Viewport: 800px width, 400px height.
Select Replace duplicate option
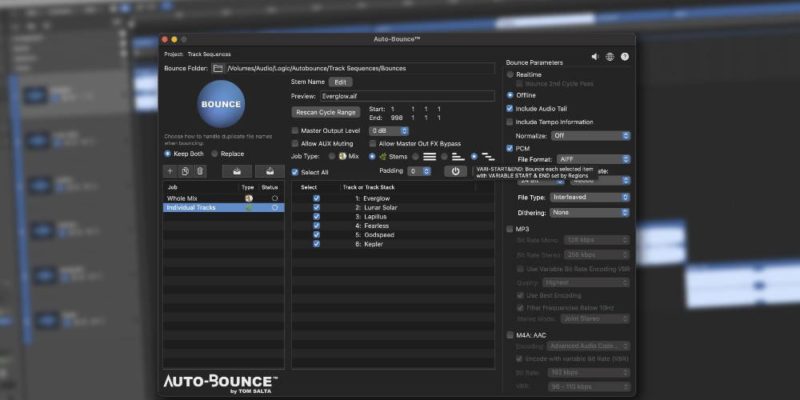click(215, 154)
